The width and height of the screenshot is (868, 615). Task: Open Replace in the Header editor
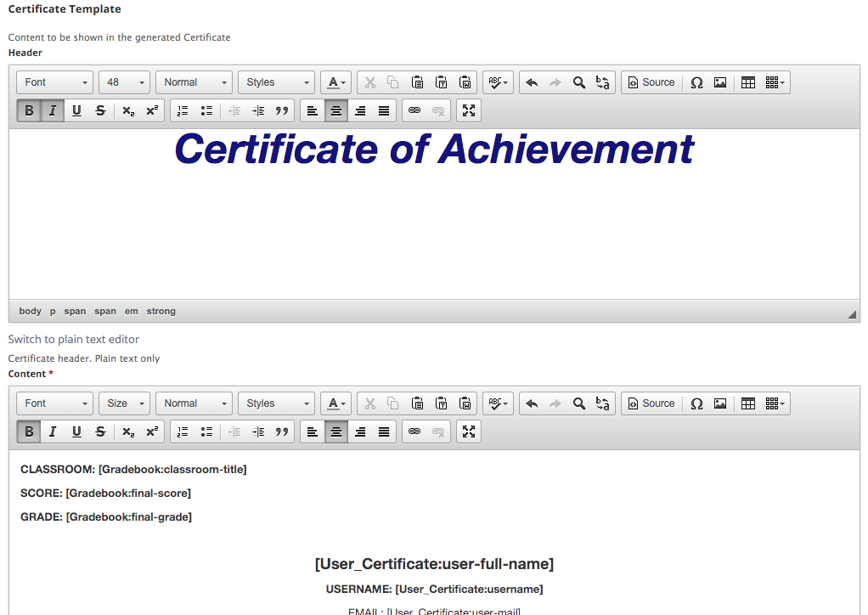tap(603, 82)
